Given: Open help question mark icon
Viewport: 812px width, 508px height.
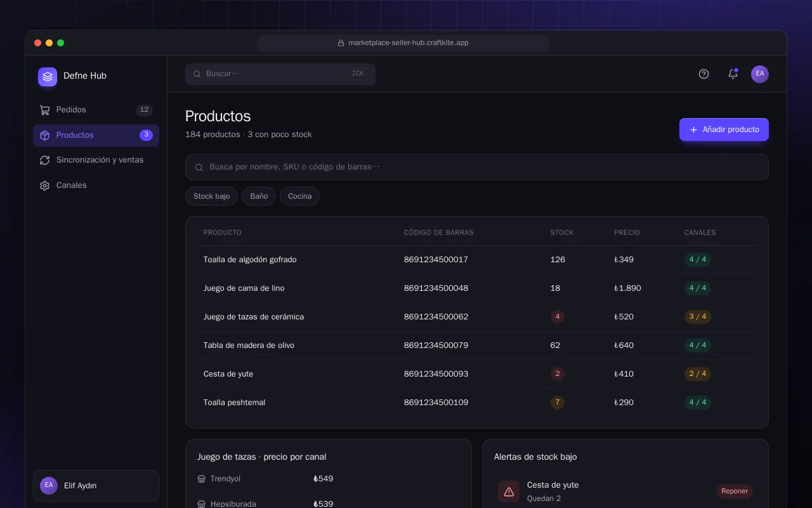Looking at the screenshot, I should [704, 74].
